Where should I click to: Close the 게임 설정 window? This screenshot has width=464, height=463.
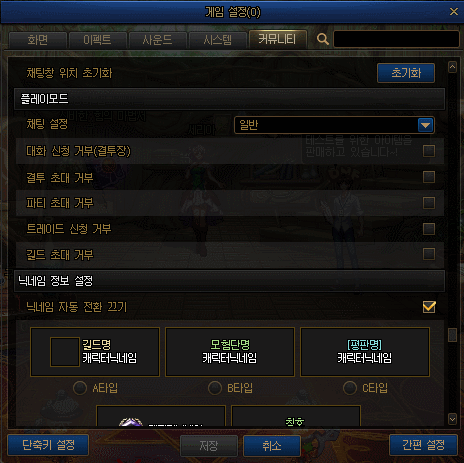click(x=454, y=12)
